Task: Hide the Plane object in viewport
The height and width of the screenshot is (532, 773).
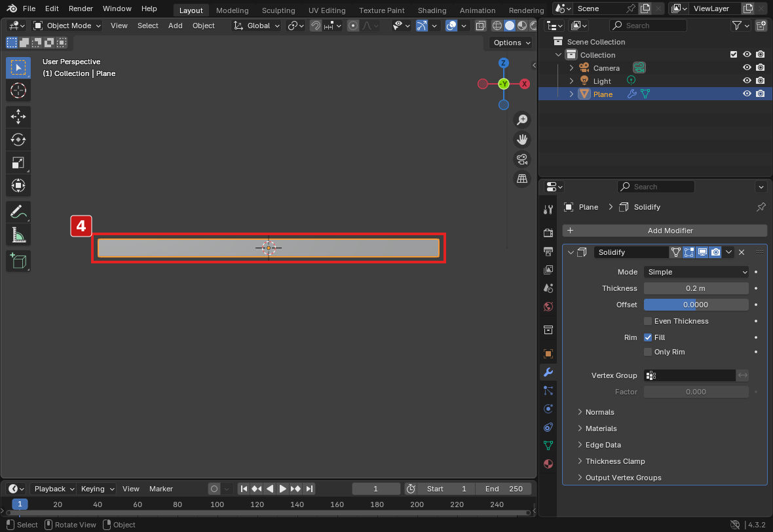Action: pyautogui.click(x=747, y=94)
